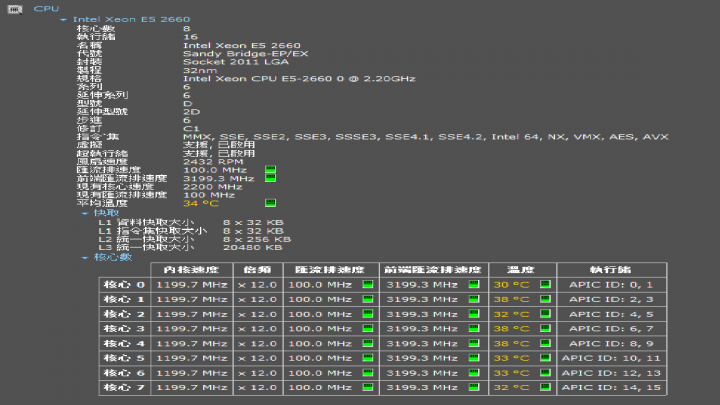Click the 8 x 256 KB L2 cache size
This screenshot has width=720, height=405.
(x=257, y=239)
